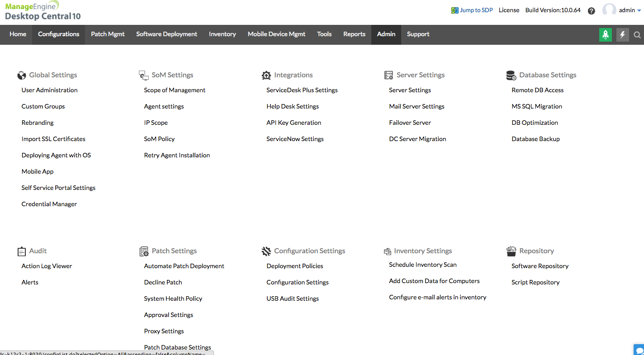The image size is (644, 355).
Task: Open the lightning bolt quick actions icon
Action: pos(623,34)
